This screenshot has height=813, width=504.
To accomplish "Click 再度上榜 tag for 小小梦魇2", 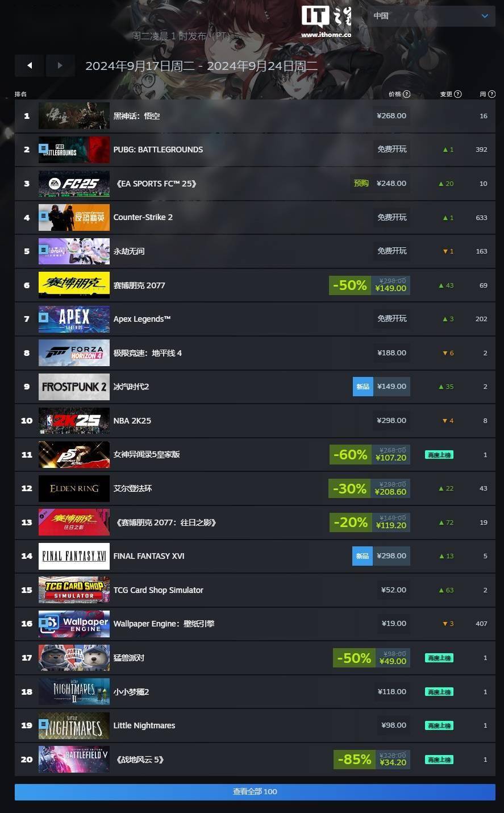I will [439, 692].
